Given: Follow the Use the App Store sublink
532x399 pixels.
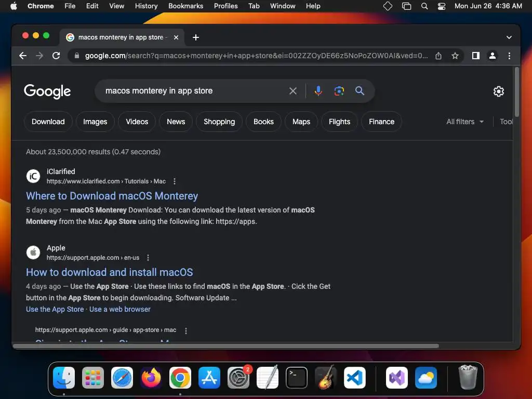Looking at the screenshot, I should pyautogui.click(x=55, y=309).
